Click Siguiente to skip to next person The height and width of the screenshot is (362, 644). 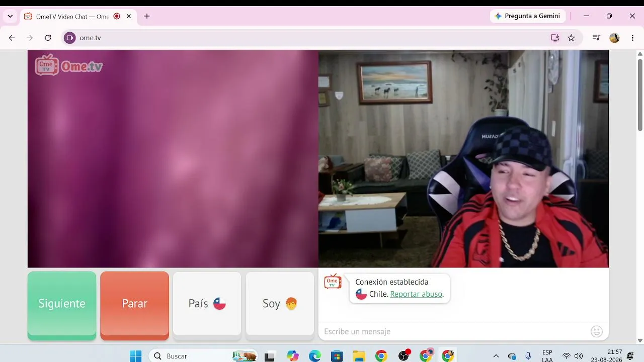(62, 304)
